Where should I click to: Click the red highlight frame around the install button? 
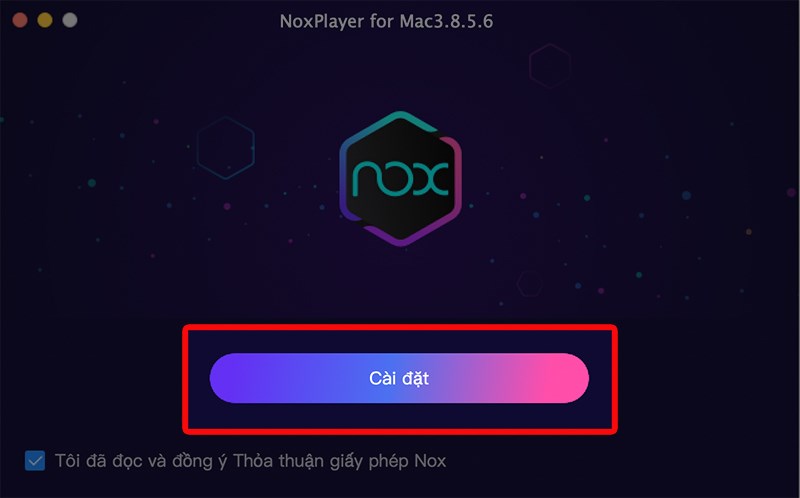tap(400, 327)
